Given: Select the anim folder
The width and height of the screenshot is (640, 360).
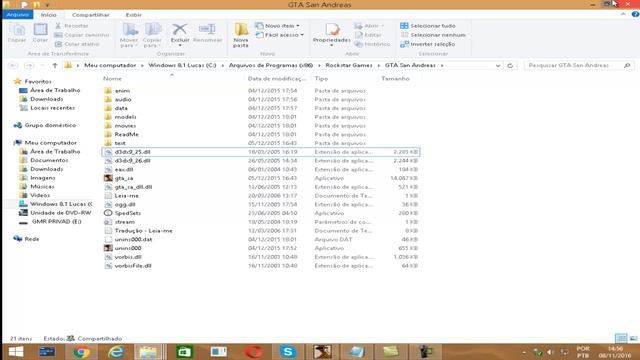Looking at the screenshot, I should [122, 91].
